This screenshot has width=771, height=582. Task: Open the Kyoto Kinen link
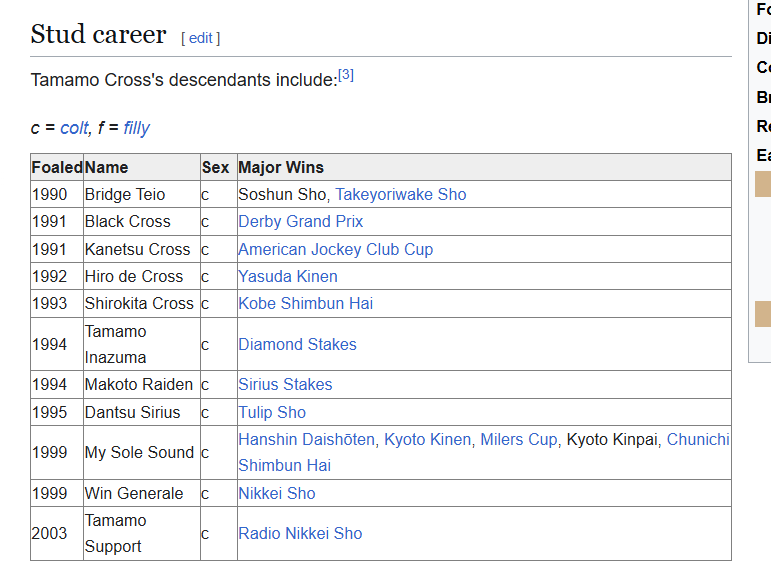point(427,439)
